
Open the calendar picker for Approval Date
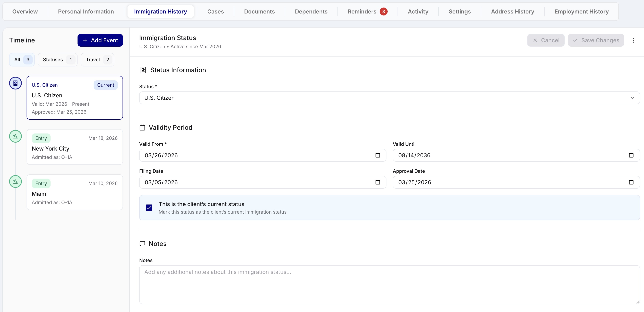(632, 182)
